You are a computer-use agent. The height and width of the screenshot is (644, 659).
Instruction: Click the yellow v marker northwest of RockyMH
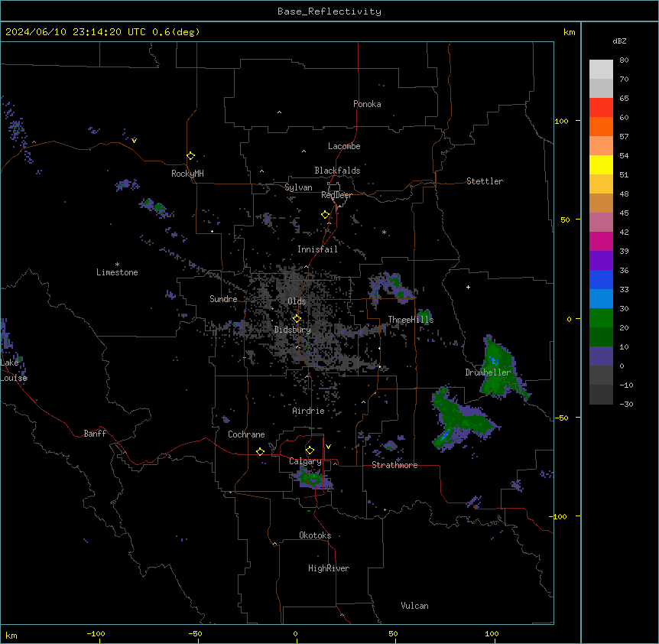coord(134,141)
